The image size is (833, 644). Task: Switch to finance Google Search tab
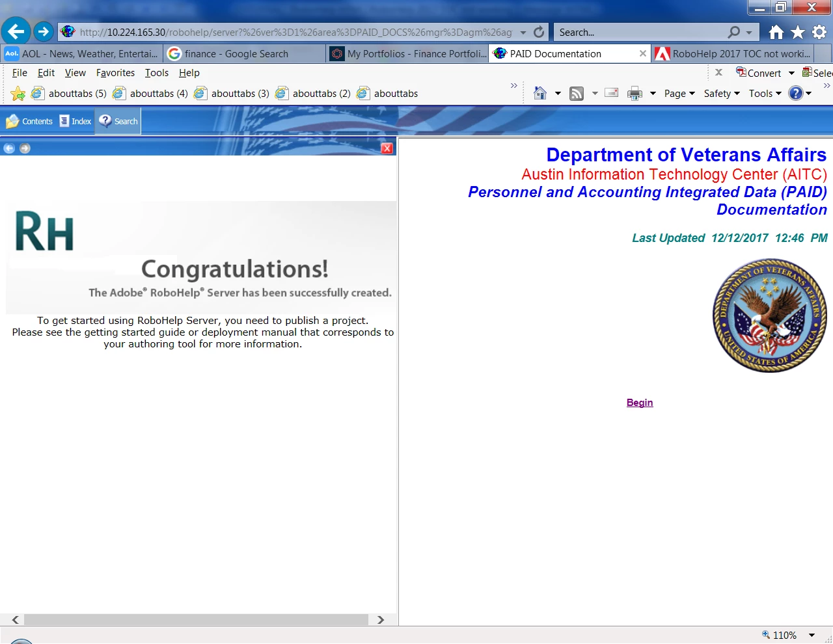(x=245, y=53)
